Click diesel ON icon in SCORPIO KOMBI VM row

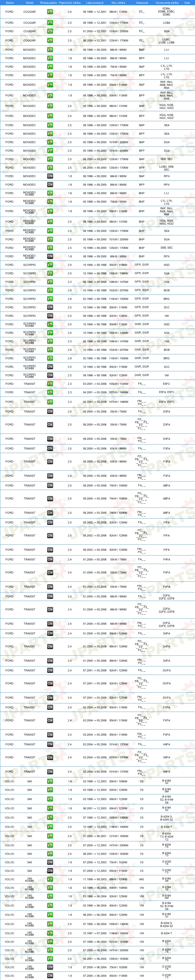(50, 375)
